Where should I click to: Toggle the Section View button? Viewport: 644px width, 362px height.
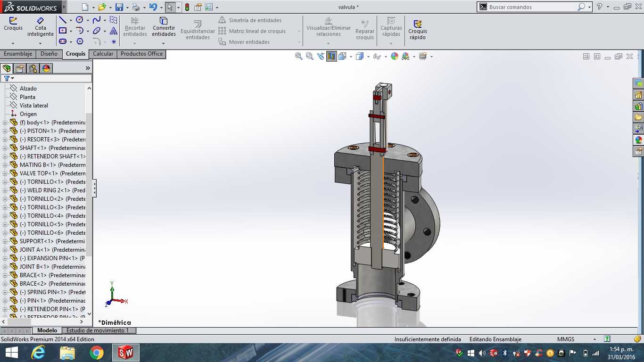coord(331,56)
